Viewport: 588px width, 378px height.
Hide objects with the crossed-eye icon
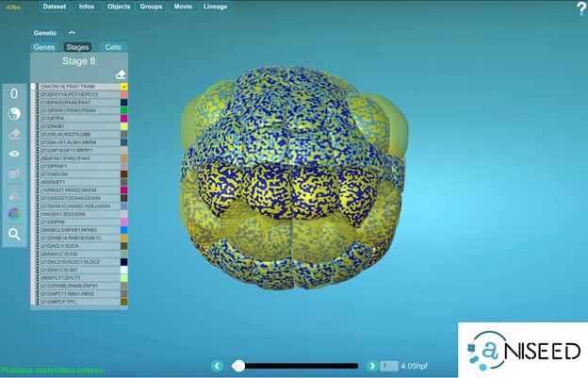click(x=14, y=174)
